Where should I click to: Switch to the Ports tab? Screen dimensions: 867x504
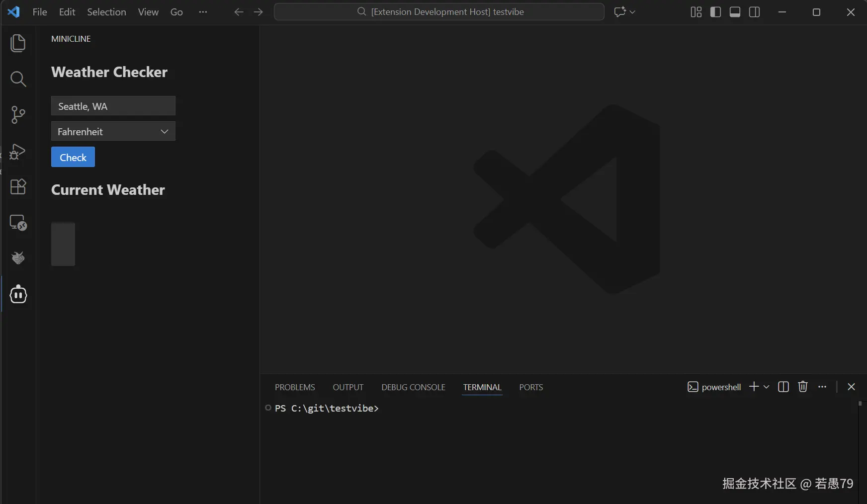point(531,387)
